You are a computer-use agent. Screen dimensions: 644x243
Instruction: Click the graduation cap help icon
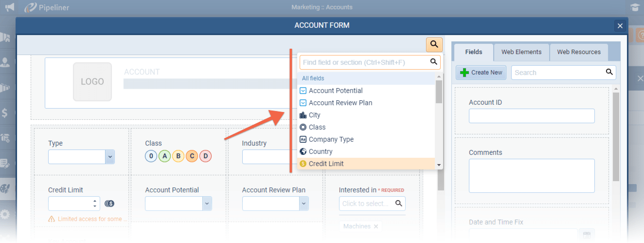tap(634, 7)
